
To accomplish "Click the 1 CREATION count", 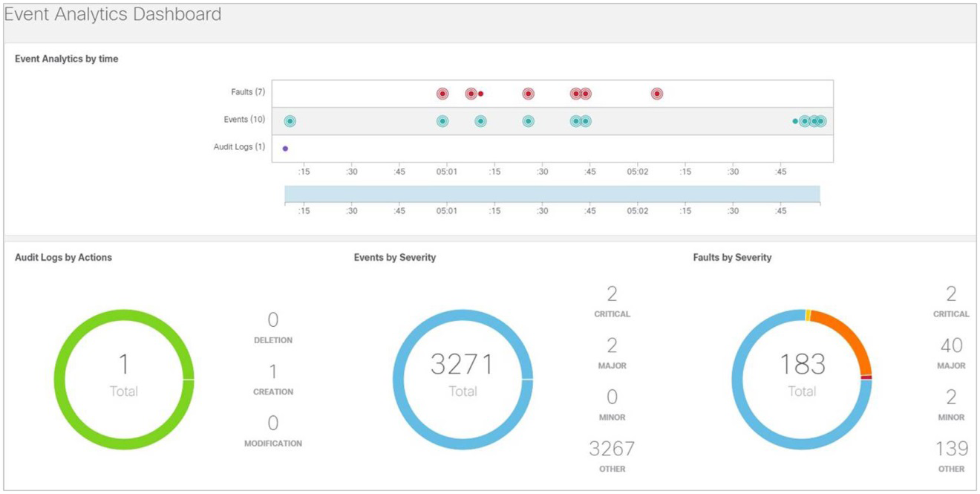I will 273,379.
